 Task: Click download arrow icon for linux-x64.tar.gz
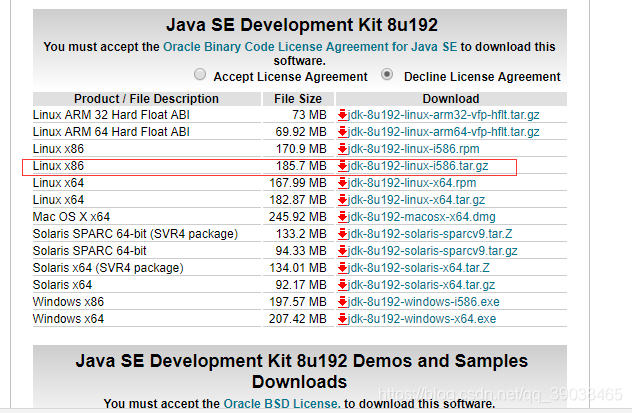(343, 200)
